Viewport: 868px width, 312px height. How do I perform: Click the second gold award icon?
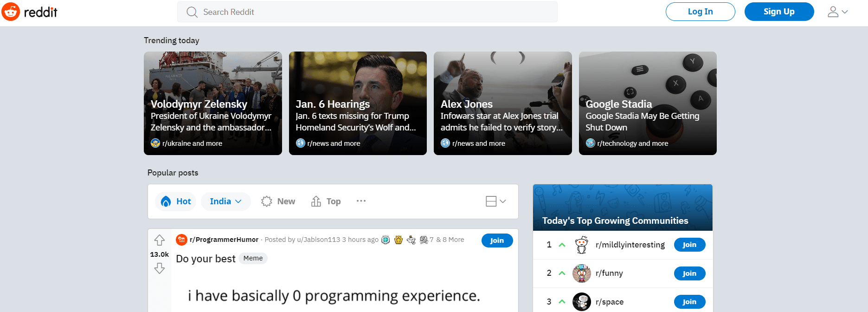(x=398, y=240)
